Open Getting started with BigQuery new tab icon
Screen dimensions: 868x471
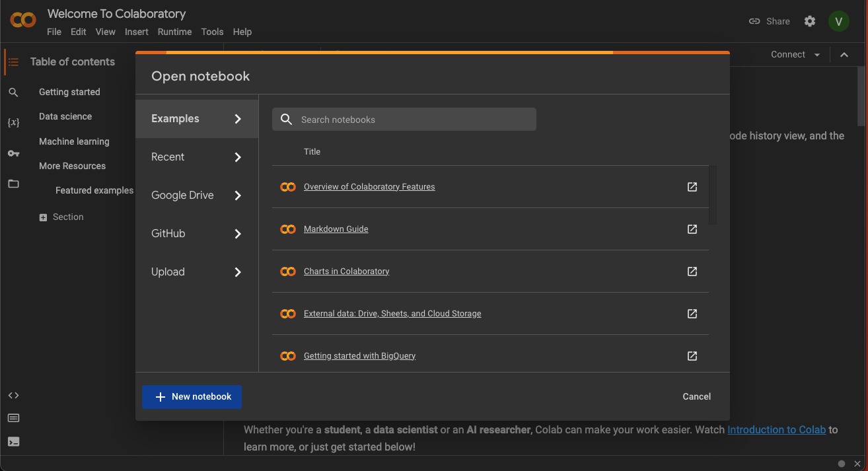click(x=692, y=356)
